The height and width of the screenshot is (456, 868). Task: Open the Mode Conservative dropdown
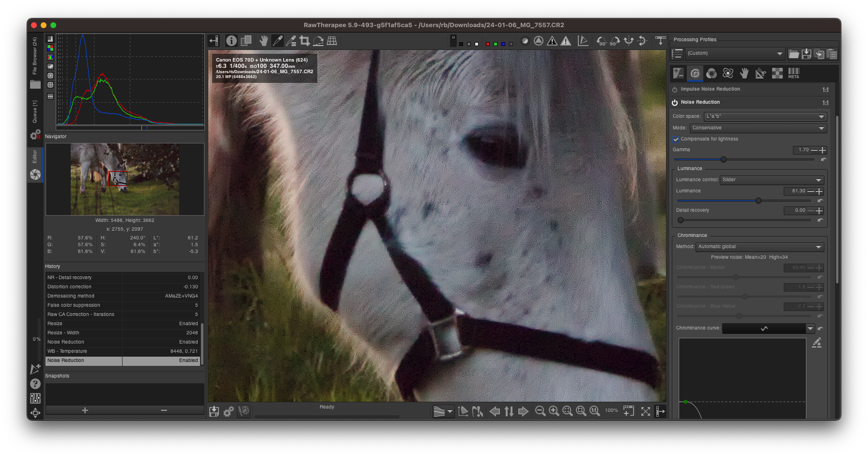pyautogui.click(x=758, y=128)
